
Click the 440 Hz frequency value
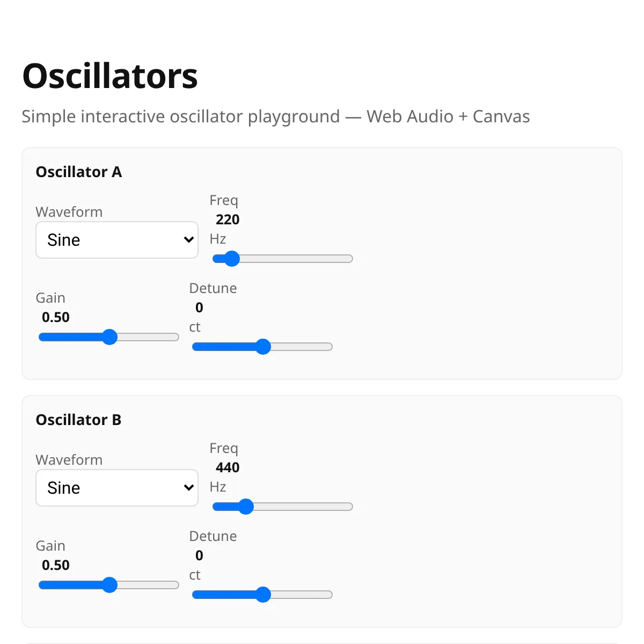(228, 467)
